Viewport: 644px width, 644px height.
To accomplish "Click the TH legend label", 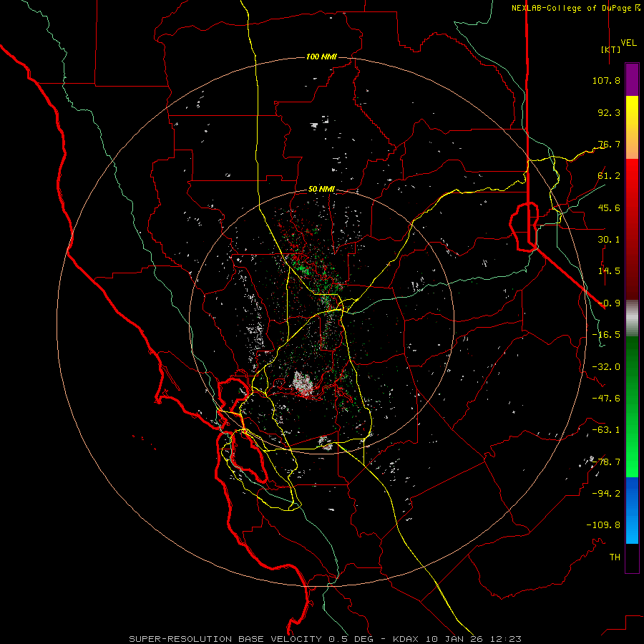I will coord(615,557).
